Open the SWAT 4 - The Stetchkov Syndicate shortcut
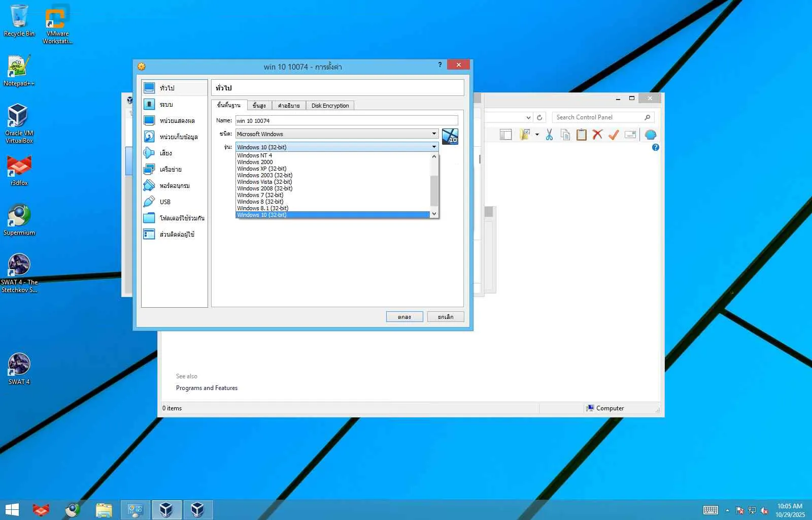Screen dimensions: 812x520 pos(19,273)
